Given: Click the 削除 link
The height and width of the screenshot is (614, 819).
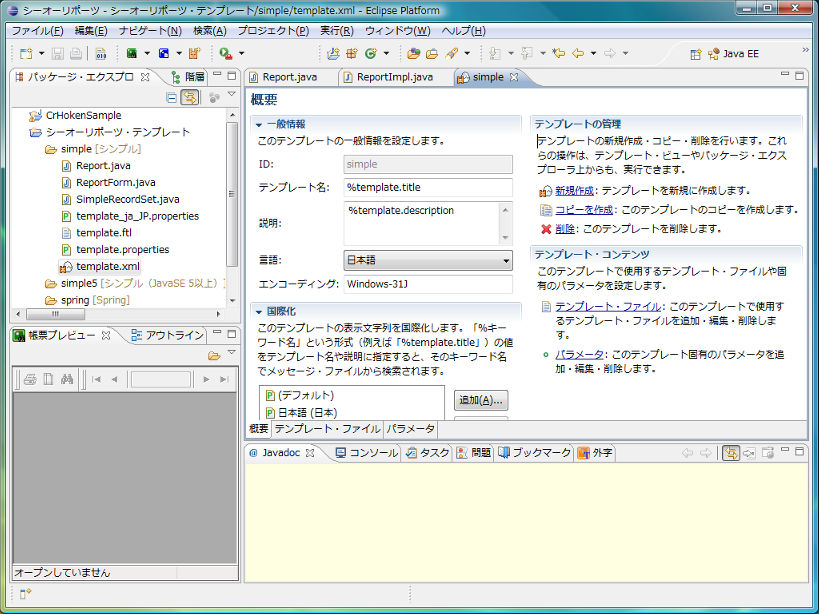Looking at the screenshot, I should click(565, 229).
